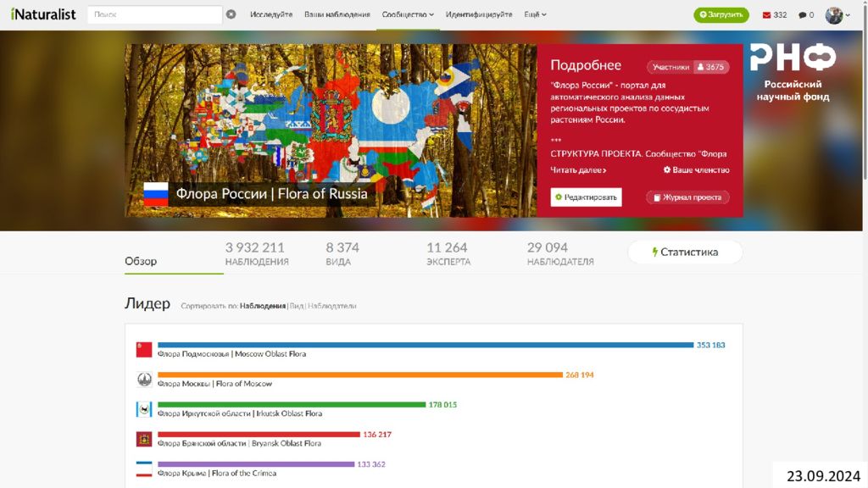The image size is (868, 488).
Task: Open the Идентифицируйте menu item
Action: pos(479,14)
